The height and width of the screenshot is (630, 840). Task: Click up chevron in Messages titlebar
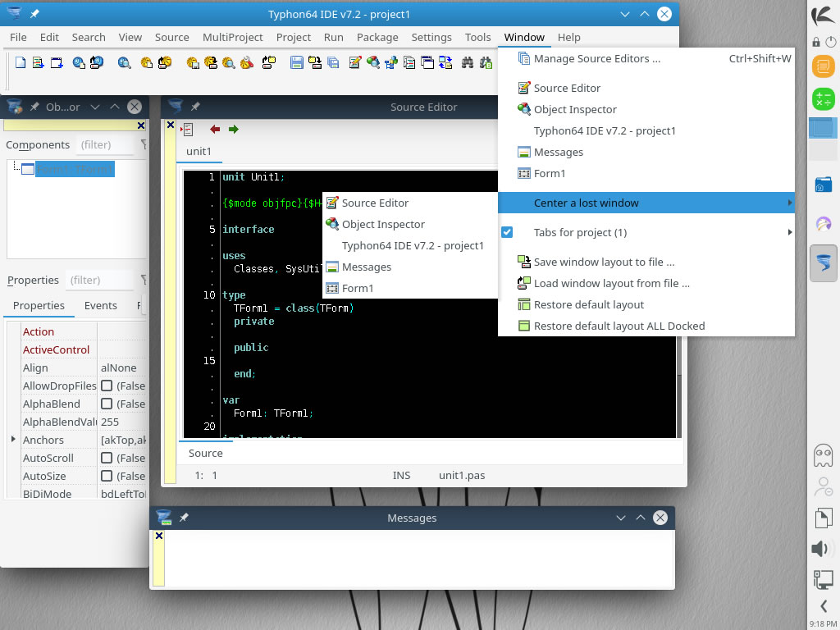point(640,518)
